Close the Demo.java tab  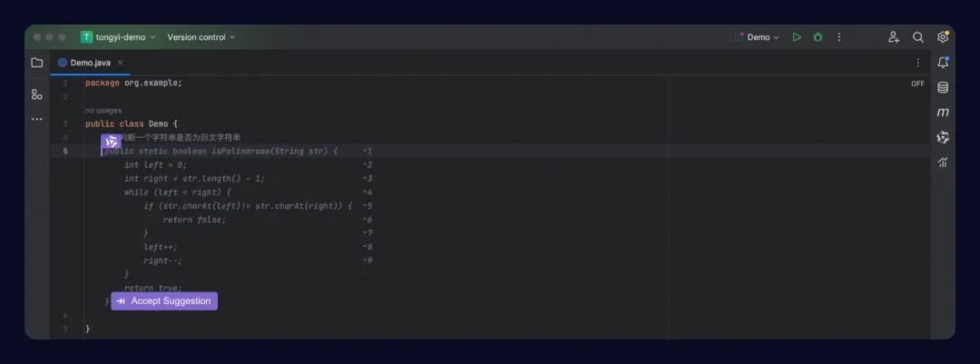coord(121,63)
